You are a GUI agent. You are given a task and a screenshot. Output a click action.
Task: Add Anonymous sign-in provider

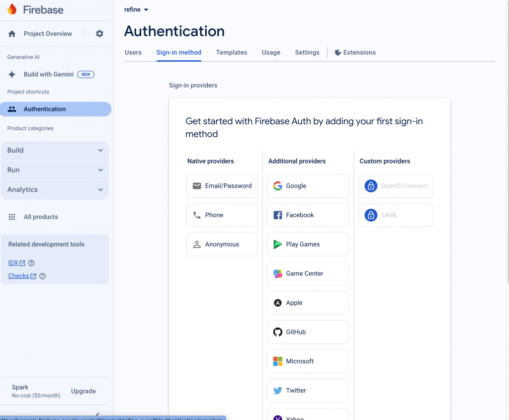[x=222, y=244]
